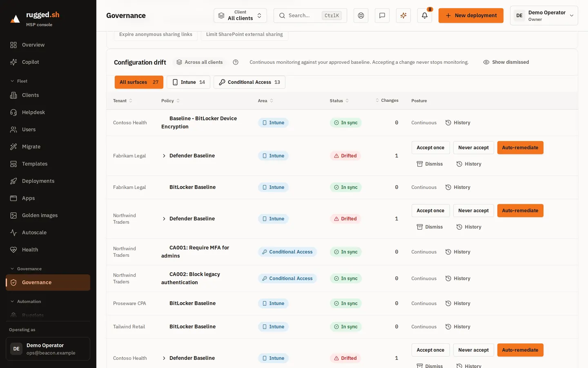Open the All clients selector dropdown

point(240,16)
